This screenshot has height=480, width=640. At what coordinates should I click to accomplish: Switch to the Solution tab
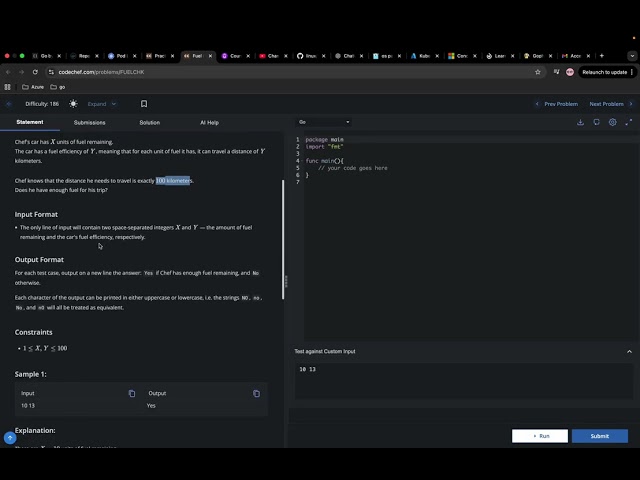point(150,122)
